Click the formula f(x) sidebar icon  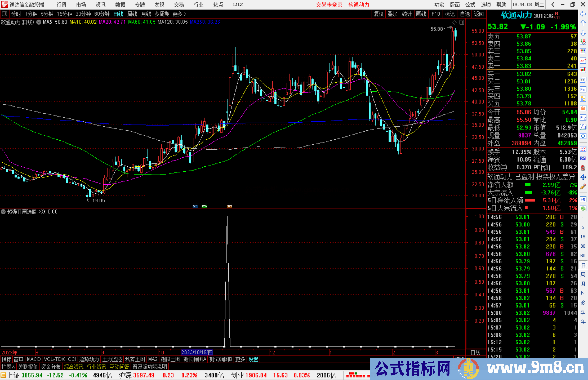tap(583, 127)
